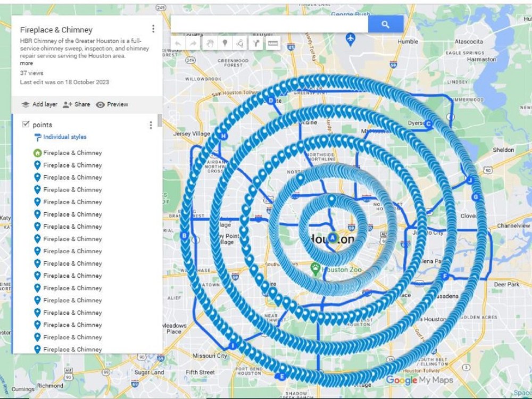Choose the hand Select items tool
The width and height of the screenshot is (532, 399).
pos(210,44)
